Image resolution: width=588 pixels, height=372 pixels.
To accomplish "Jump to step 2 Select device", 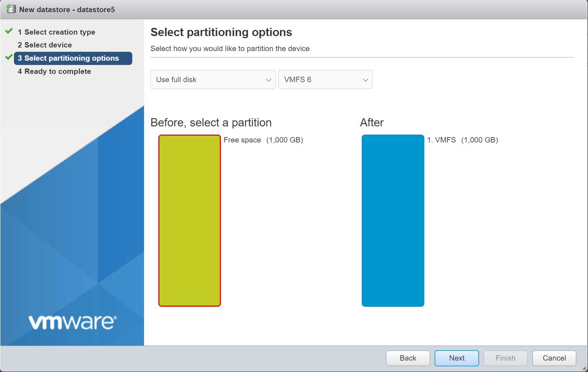I will pyautogui.click(x=45, y=45).
